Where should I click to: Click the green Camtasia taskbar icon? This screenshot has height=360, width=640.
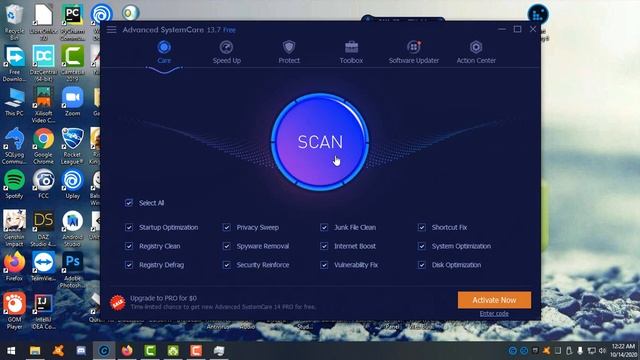[150, 351]
